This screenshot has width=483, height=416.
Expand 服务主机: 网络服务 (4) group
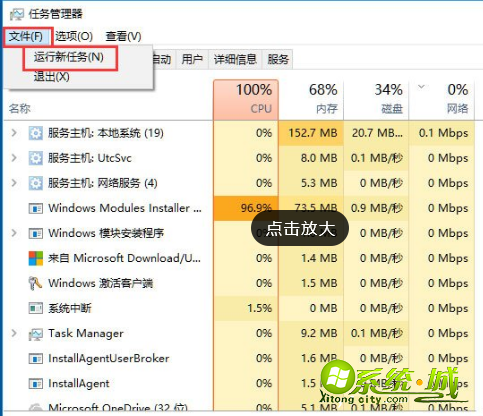pyautogui.click(x=14, y=183)
